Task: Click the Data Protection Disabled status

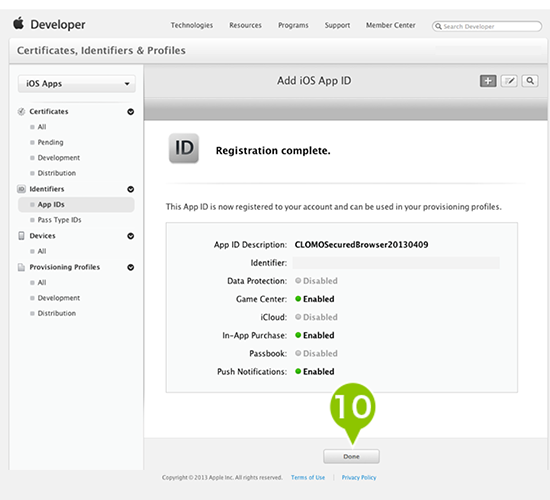Action: (x=316, y=281)
